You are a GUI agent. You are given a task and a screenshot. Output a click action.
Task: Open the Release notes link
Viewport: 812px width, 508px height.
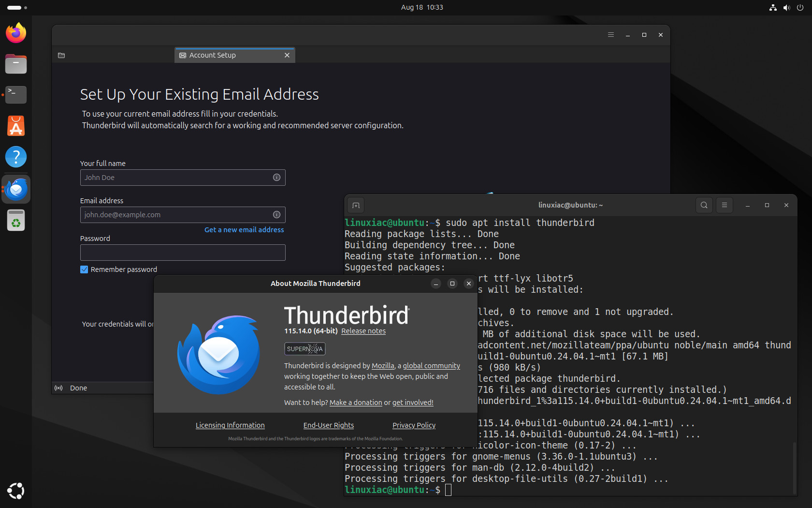pyautogui.click(x=363, y=331)
